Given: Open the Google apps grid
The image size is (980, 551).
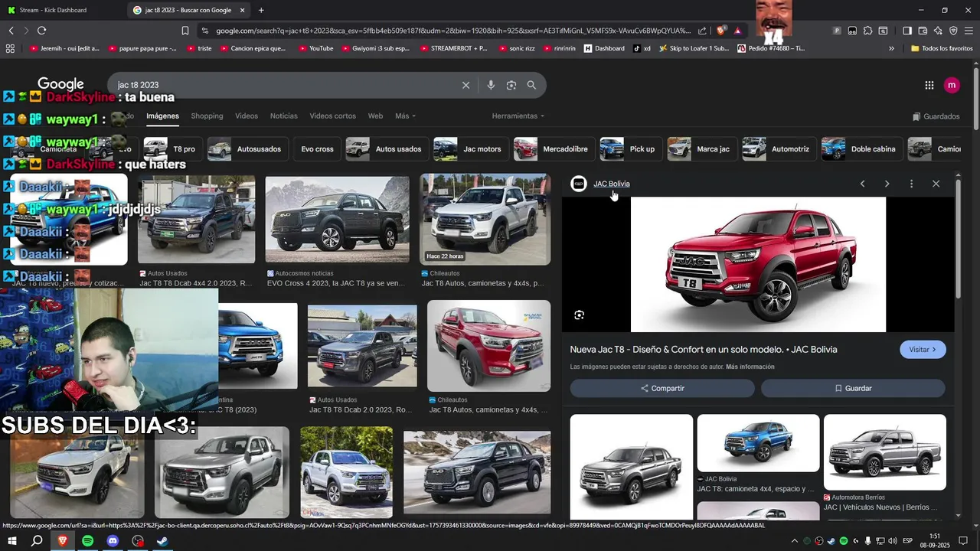Looking at the screenshot, I should [x=929, y=85].
